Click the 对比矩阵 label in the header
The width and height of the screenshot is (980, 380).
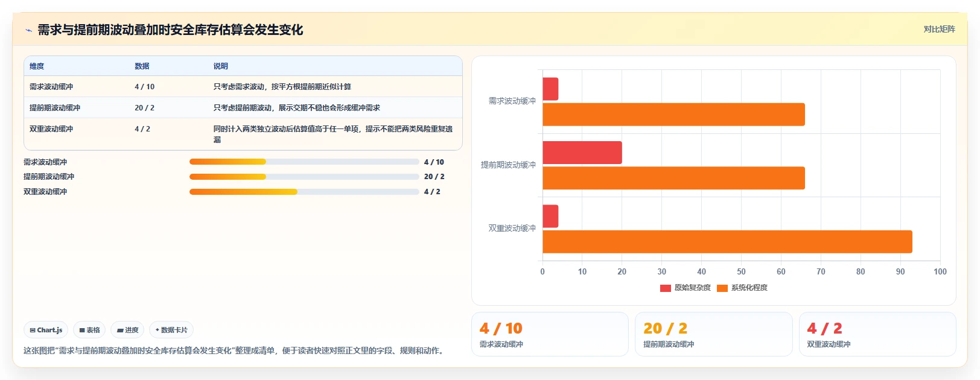[x=939, y=29]
